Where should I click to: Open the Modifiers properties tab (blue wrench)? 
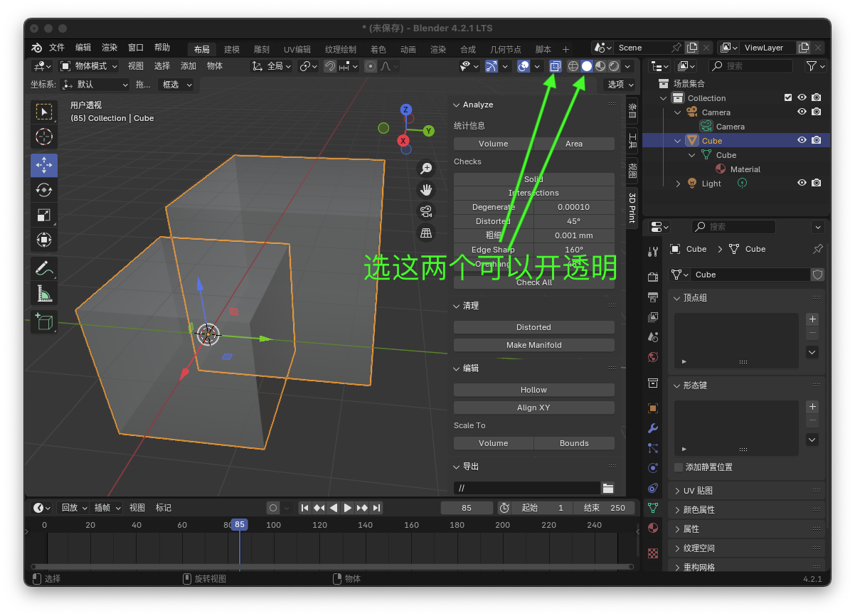[x=653, y=428]
